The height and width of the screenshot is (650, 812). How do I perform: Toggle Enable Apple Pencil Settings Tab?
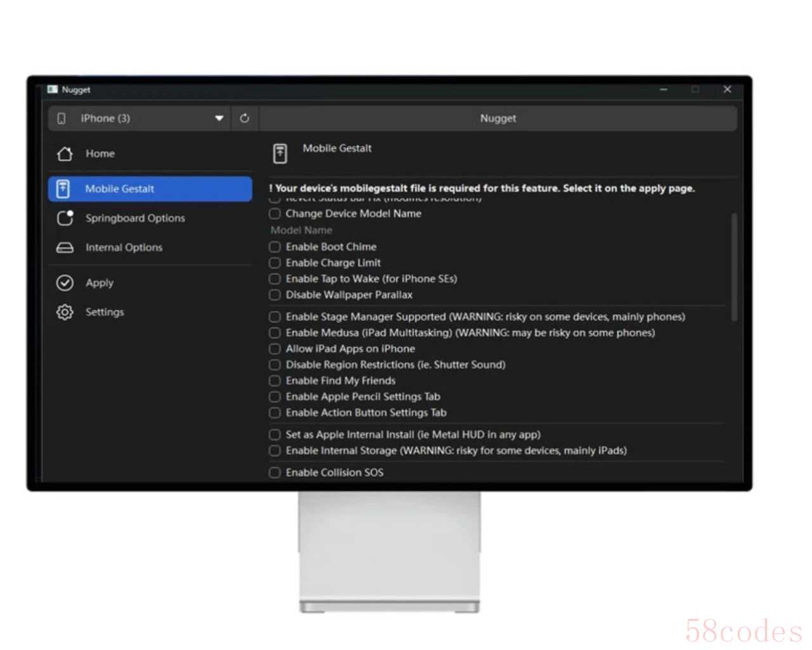click(x=275, y=397)
